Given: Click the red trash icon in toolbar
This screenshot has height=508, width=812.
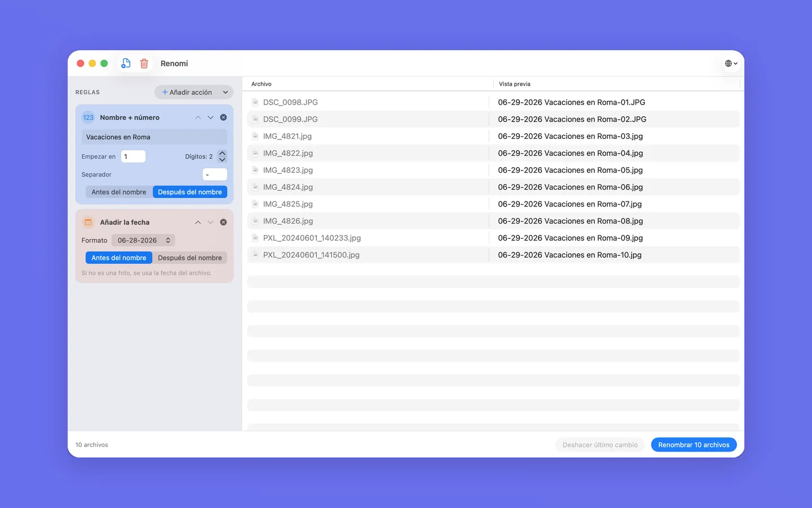Looking at the screenshot, I should click(144, 63).
